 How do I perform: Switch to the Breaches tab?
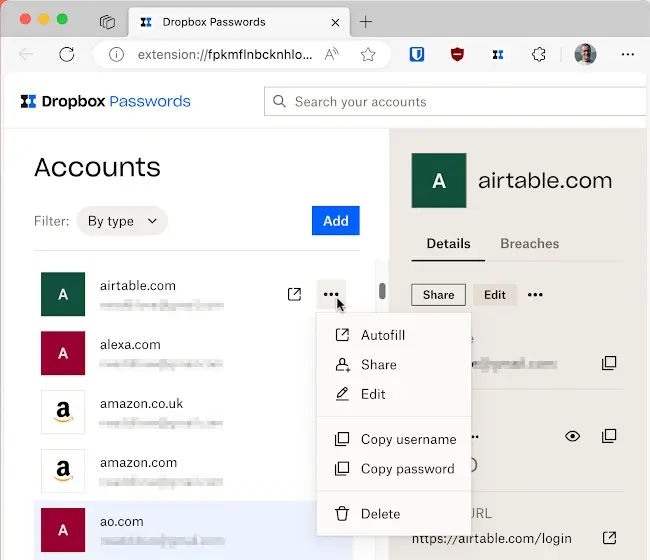pos(529,244)
